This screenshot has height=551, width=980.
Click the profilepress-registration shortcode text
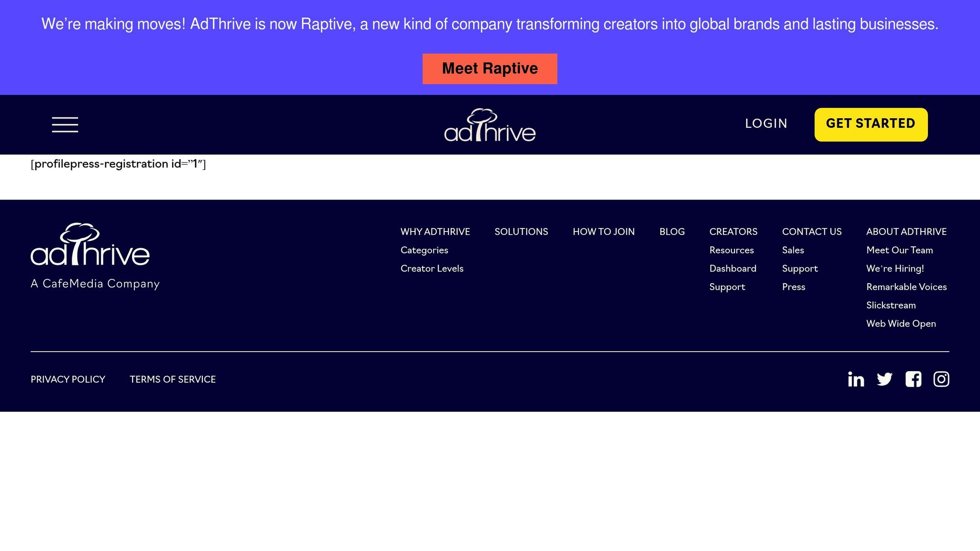118,164
